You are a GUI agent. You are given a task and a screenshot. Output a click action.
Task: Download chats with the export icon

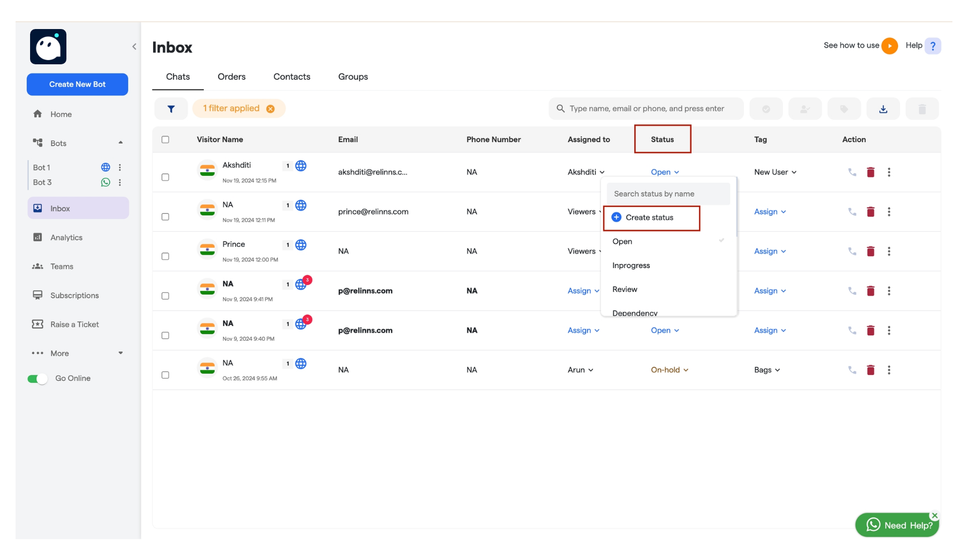tap(883, 109)
